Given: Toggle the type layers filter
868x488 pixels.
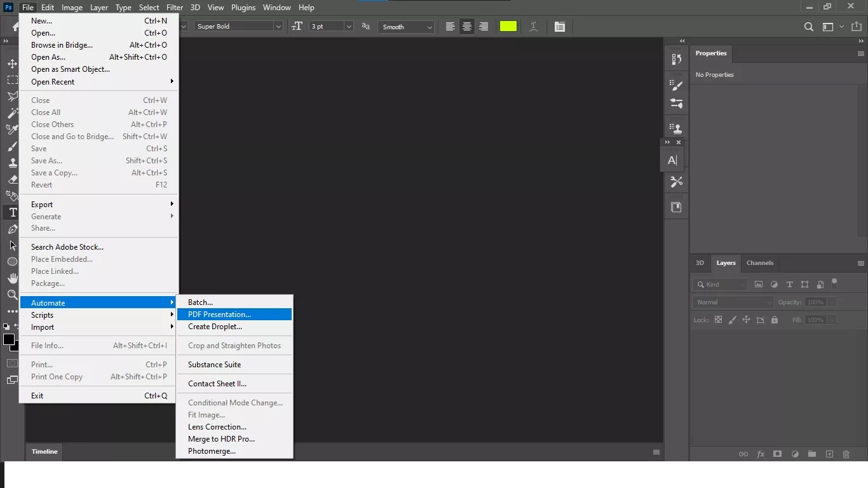Looking at the screenshot, I should [x=789, y=285].
